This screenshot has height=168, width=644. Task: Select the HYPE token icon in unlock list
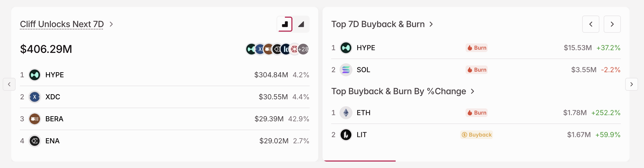tap(34, 75)
